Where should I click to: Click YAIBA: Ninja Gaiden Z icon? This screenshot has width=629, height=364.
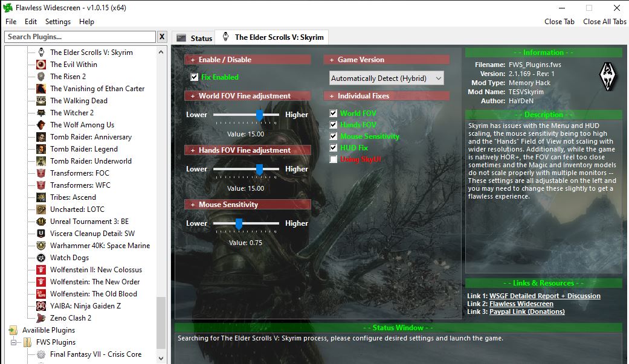[41, 306]
